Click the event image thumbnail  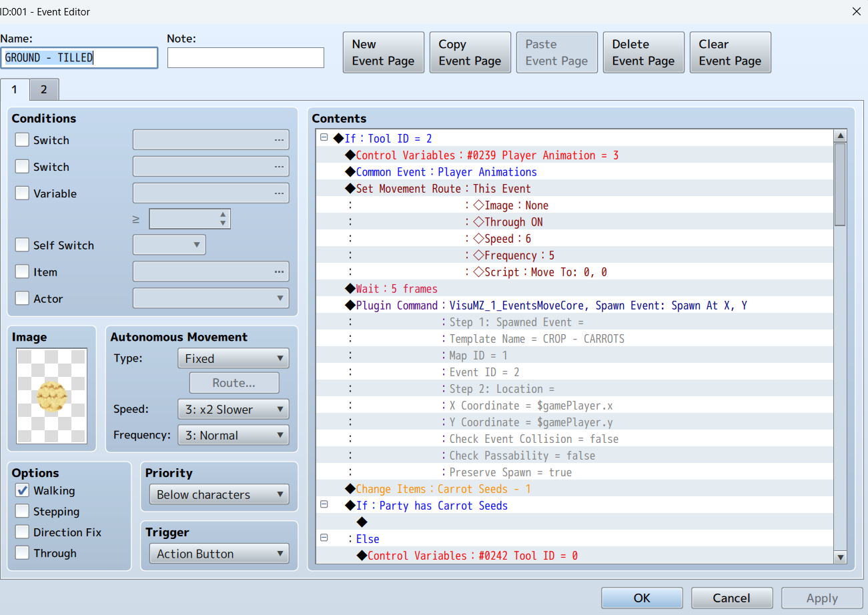52,396
